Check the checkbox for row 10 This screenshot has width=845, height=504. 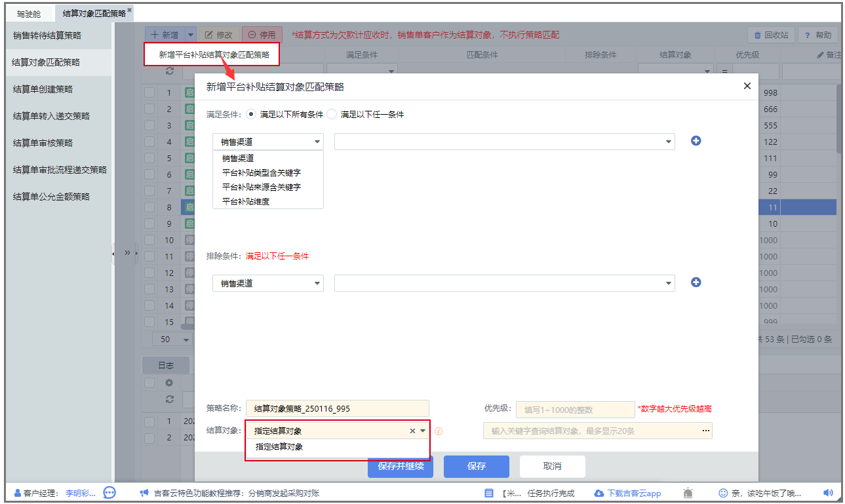coord(150,241)
